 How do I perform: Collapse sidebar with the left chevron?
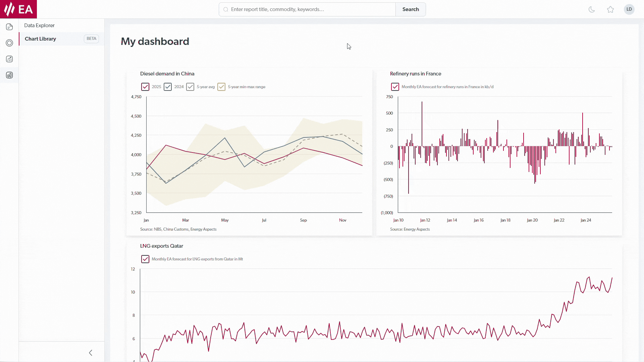(91, 353)
